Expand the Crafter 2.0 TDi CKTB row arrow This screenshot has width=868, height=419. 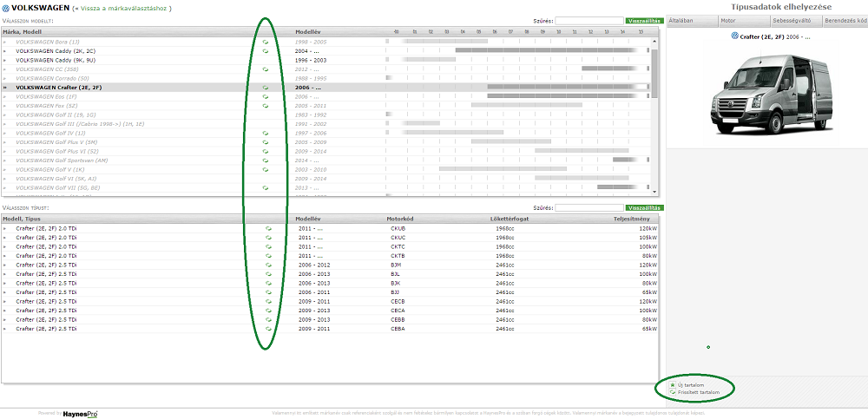click(5, 256)
